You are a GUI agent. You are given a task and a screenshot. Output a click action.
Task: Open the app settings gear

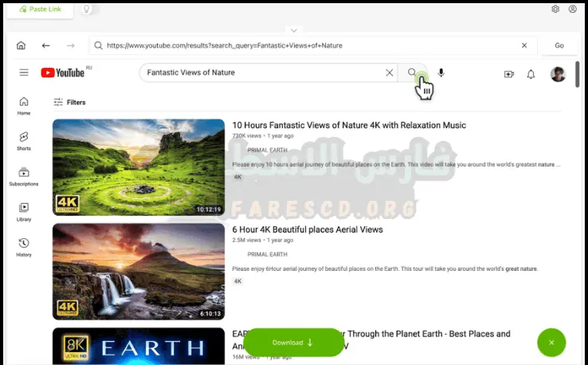click(555, 9)
